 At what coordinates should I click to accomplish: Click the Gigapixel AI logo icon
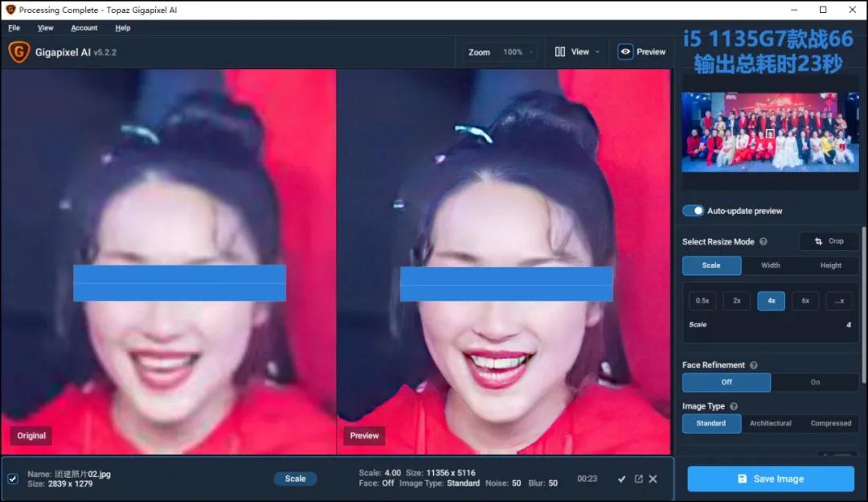[x=18, y=51]
